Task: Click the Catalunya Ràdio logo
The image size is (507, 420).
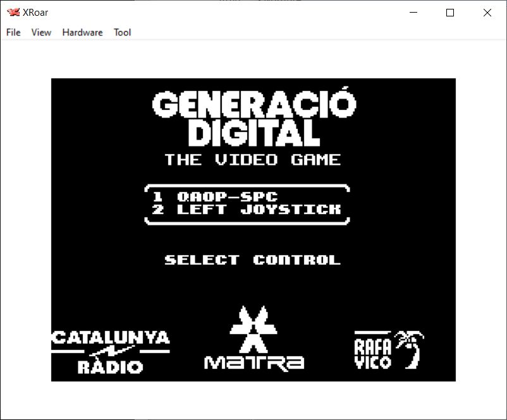Action: pos(110,352)
